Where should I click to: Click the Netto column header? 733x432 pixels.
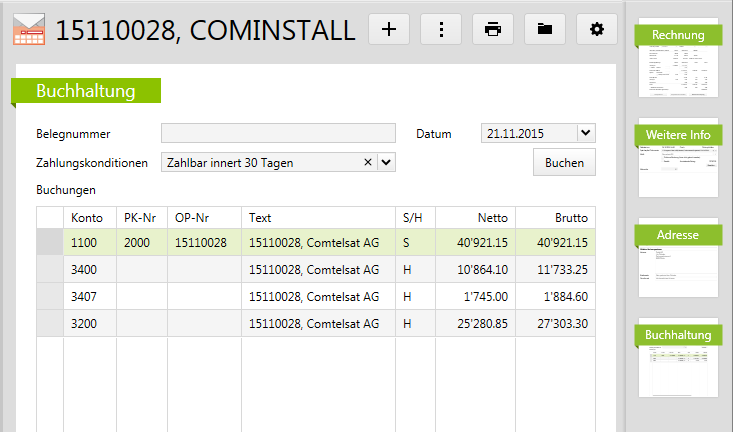click(x=476, y=217)
